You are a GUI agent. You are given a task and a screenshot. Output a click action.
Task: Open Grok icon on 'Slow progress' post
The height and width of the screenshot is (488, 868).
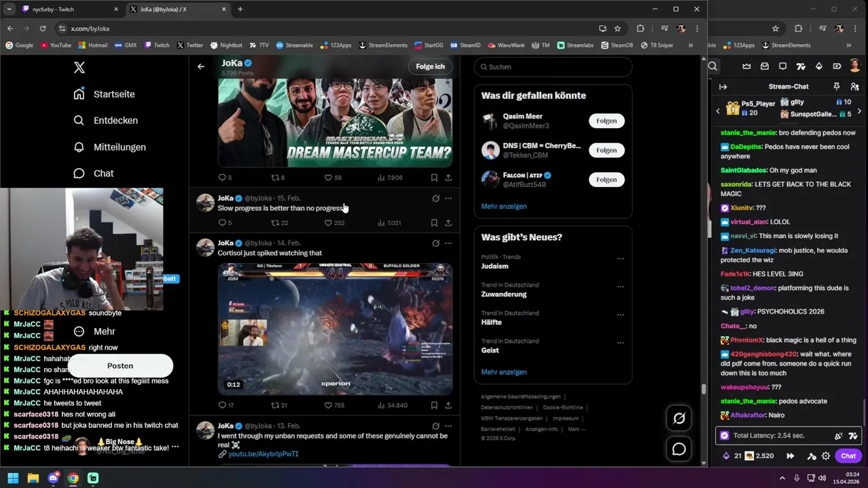[435, 199]
